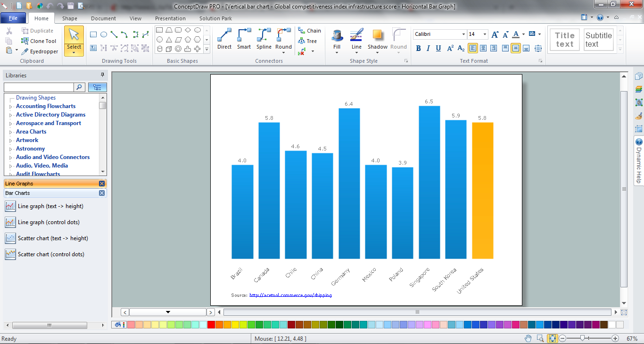Apply superscript formatting

coord(450,48)
